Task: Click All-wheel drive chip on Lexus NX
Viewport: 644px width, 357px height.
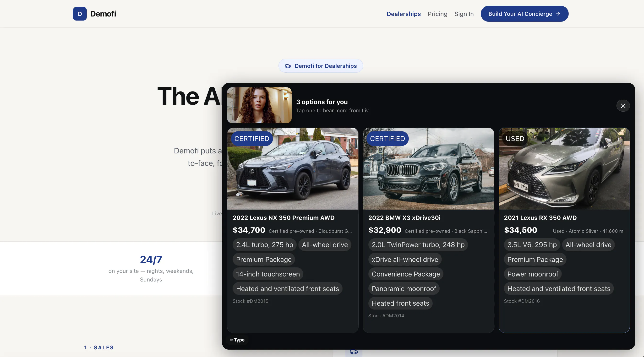Action: 325,245
